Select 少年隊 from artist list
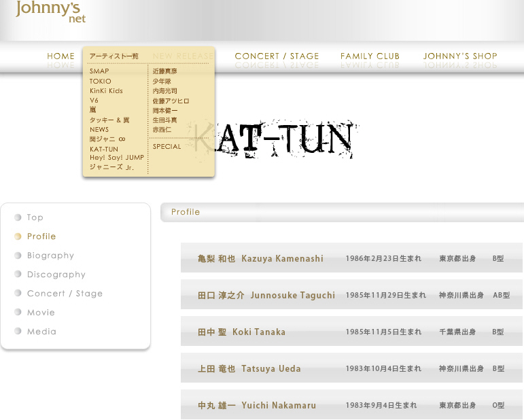Screen dimensions: 524x420 click(x=162, y=81)
